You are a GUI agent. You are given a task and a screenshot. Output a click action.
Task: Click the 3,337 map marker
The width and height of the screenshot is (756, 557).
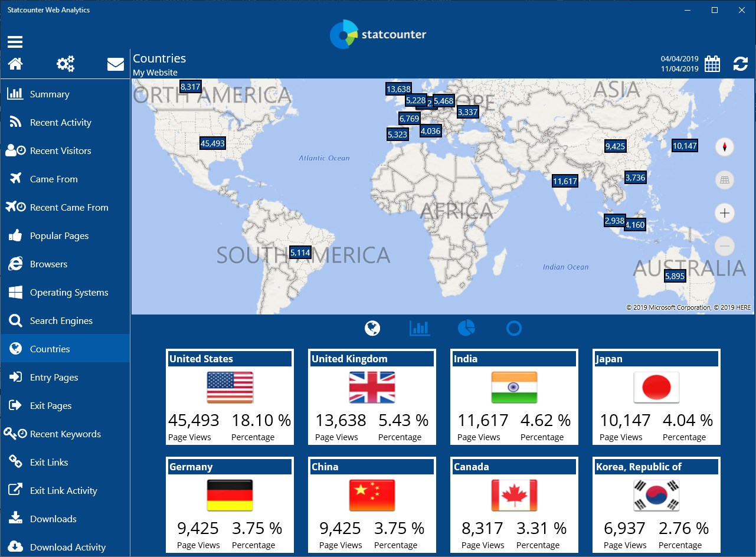[x=467, y=112]
